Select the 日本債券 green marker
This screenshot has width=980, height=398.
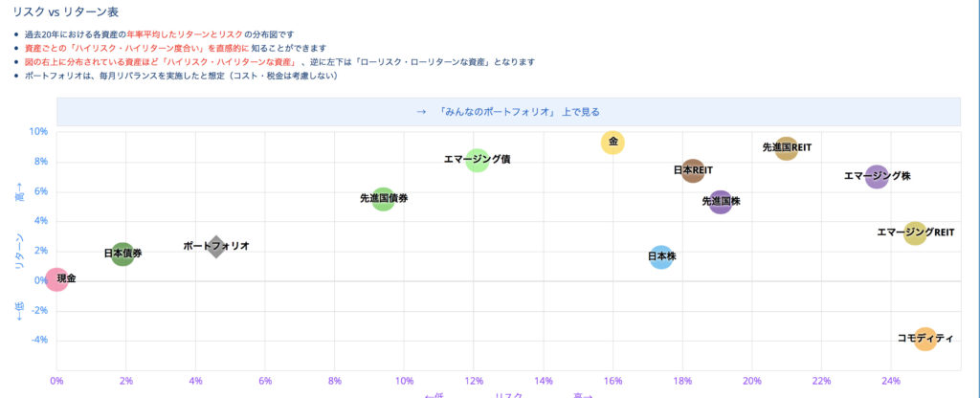click(123, 254)
